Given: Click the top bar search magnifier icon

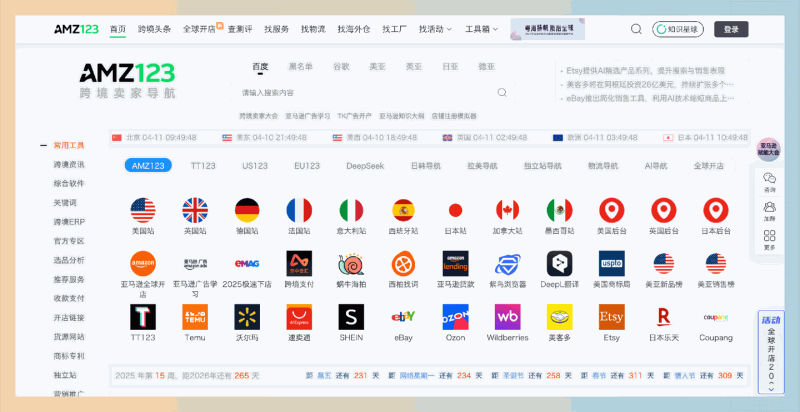Looking at the screenshot, I should tap(636, 29).
